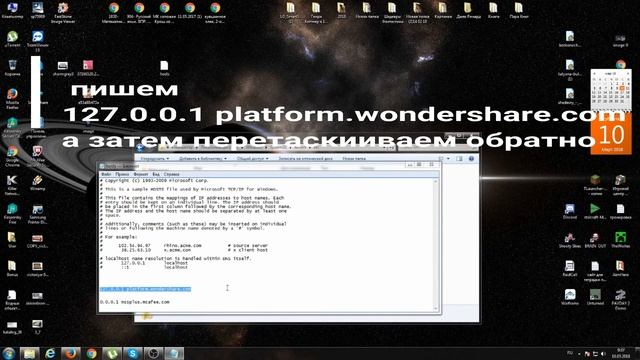This screenshot has width=640, height=360.
Task: Click the taskbar clock
Action: click(621, 353)
